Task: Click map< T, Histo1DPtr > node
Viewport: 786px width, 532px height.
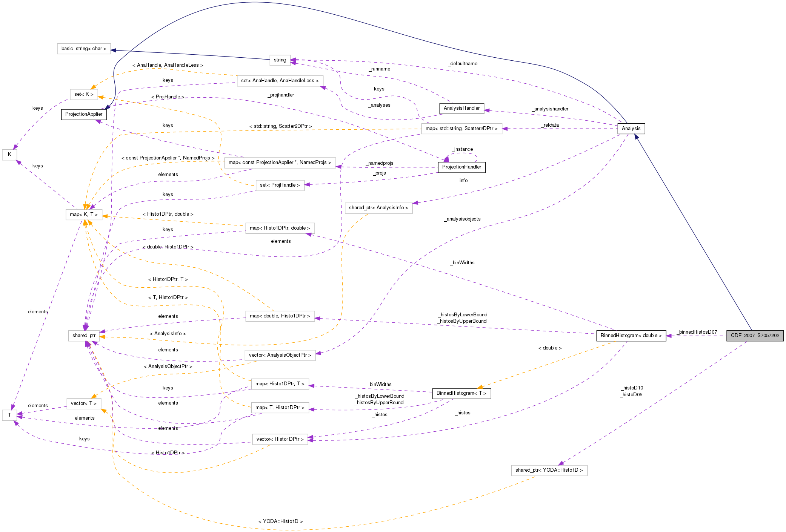Action: 280,408
